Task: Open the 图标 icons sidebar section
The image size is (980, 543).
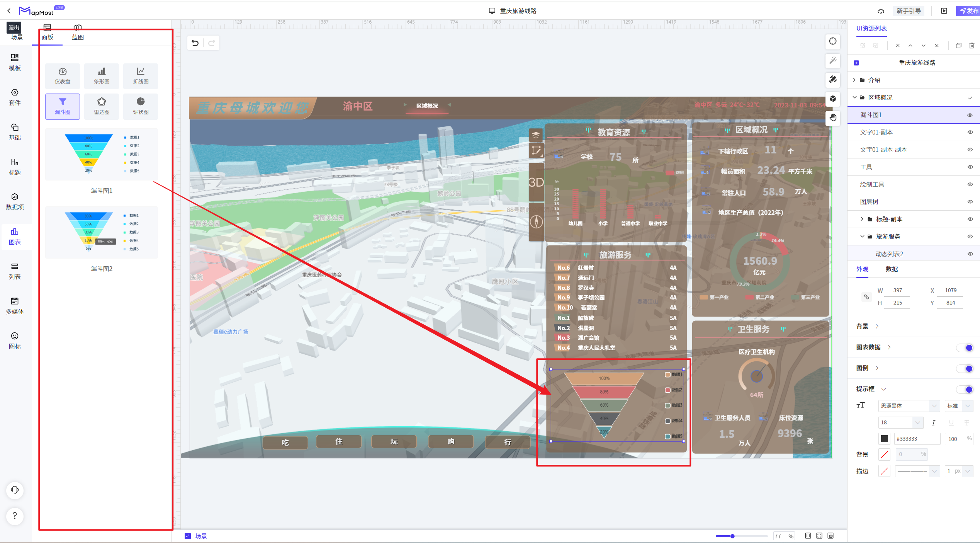Action: coord(15,340)
